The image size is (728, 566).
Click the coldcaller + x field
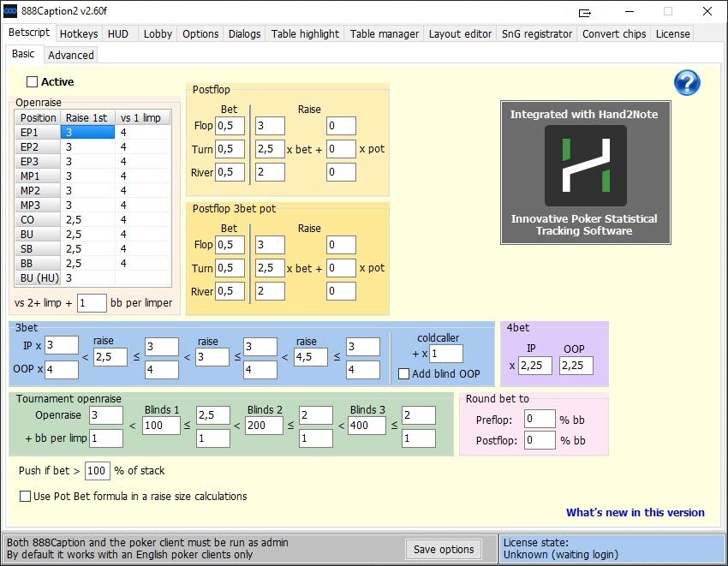coord(445,354)
